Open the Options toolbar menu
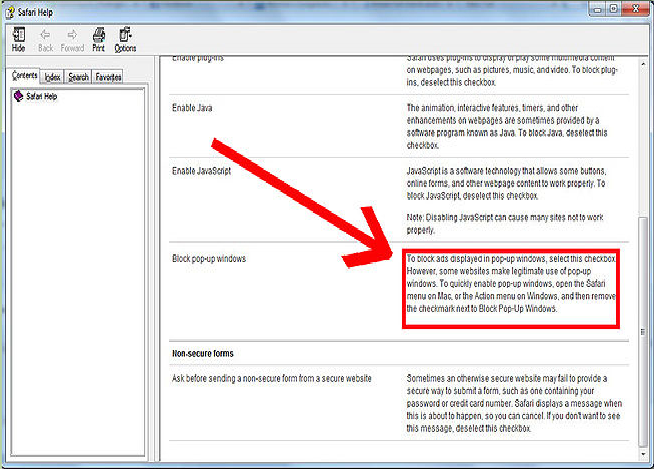Screen dimensions: 654x469 (x=125, y=40)
